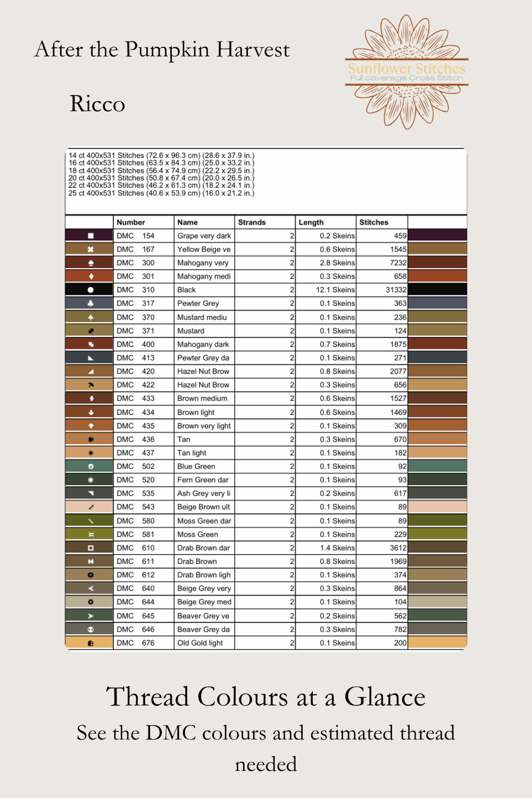Select the colour swatch right of 31332 stitches
Image resolution: width=532 pixels, height=798 pixels.
click(x=437, y=290)
